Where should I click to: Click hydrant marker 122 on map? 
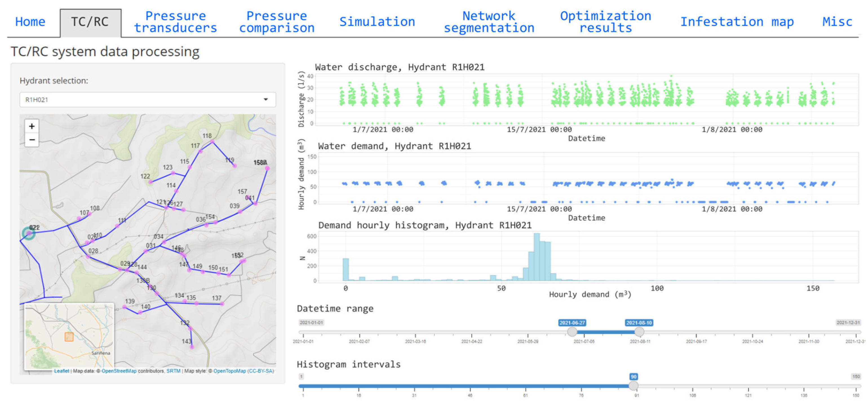[150, 182]
